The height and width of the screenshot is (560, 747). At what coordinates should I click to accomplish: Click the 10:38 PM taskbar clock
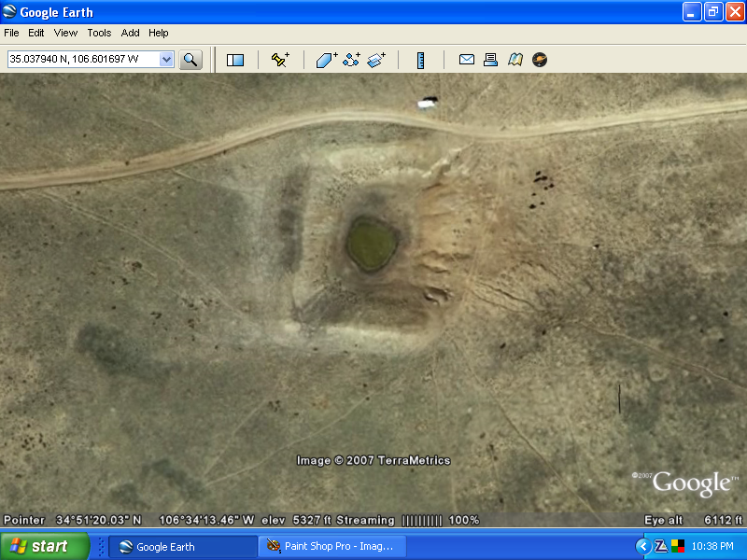712,546
